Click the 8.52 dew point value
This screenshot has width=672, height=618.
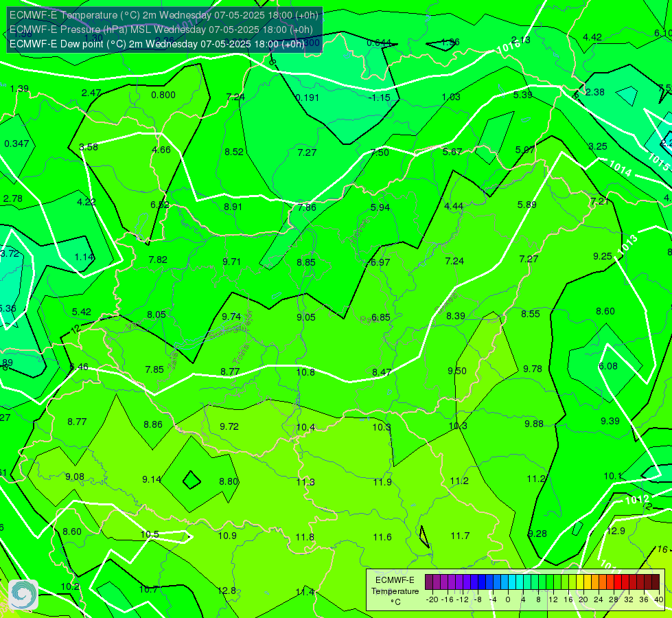234,152
